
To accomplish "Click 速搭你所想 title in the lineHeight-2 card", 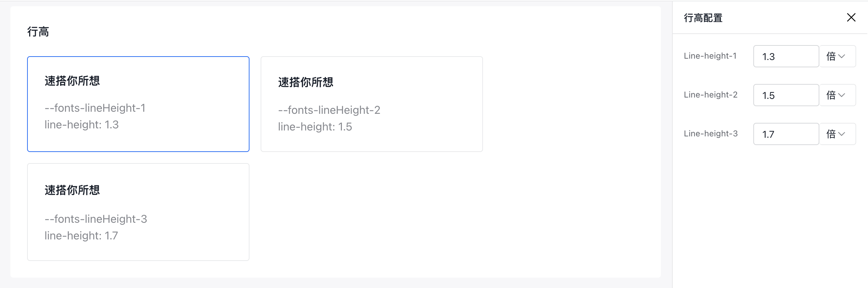I will tap(305, 82).
